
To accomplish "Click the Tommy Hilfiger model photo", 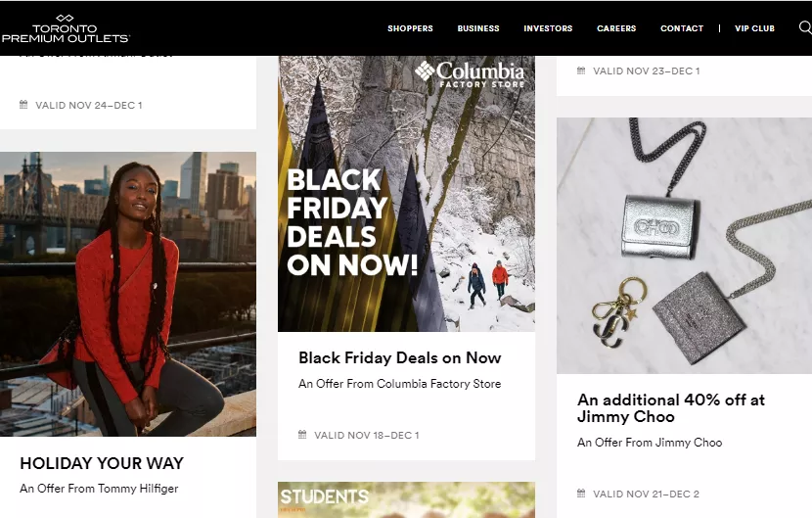I will click(x=128, y=294).
